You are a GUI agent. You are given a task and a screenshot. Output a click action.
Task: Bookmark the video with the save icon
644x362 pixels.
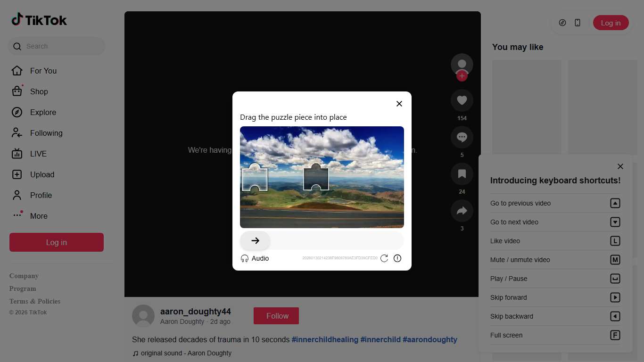[462, 174]
